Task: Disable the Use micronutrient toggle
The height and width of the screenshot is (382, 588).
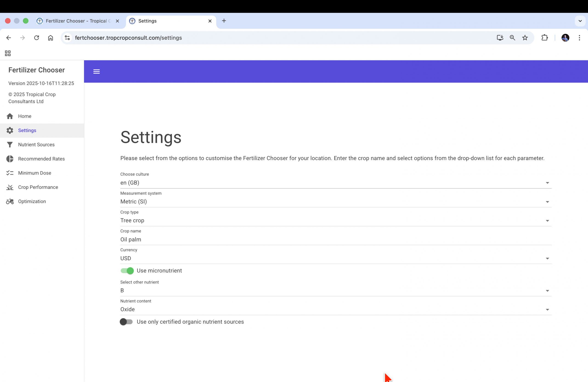Action: tap(127, 271)
